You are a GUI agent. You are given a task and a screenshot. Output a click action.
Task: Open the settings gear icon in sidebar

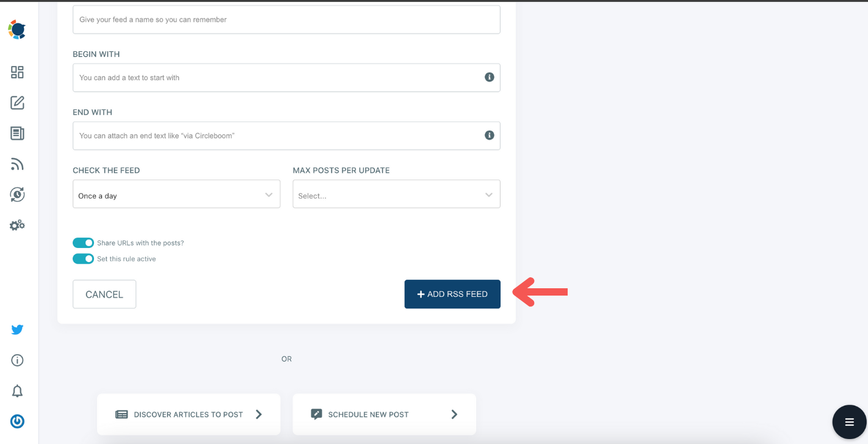pos(17,225)
